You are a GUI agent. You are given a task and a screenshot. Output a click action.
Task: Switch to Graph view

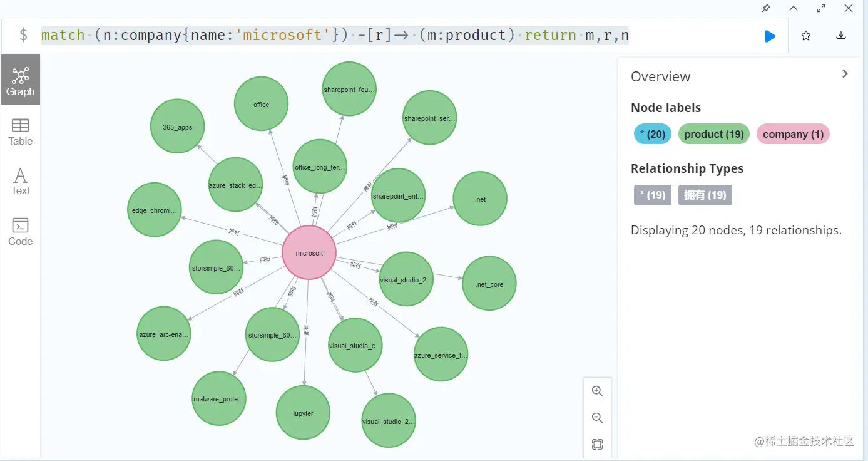[21, 81]
